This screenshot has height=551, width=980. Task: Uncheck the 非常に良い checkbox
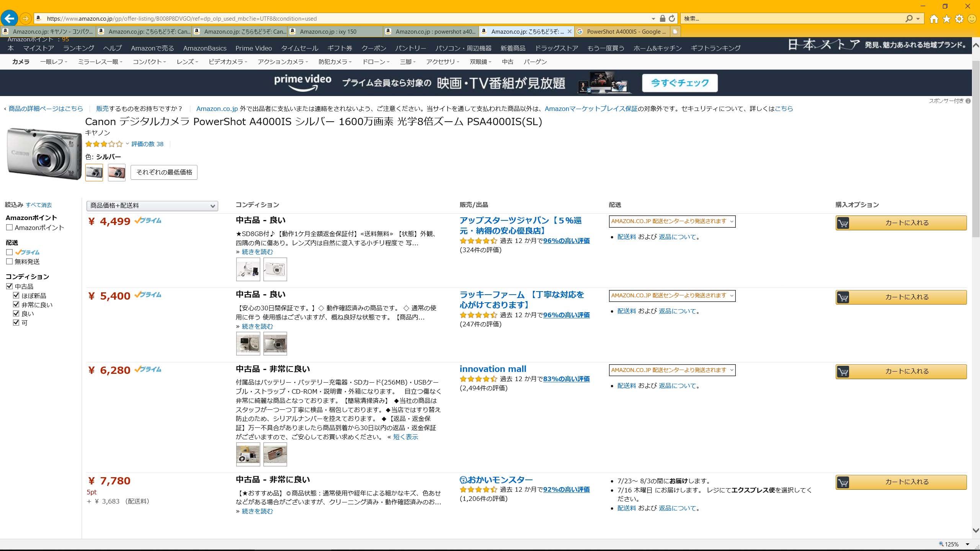coord(16,304)
